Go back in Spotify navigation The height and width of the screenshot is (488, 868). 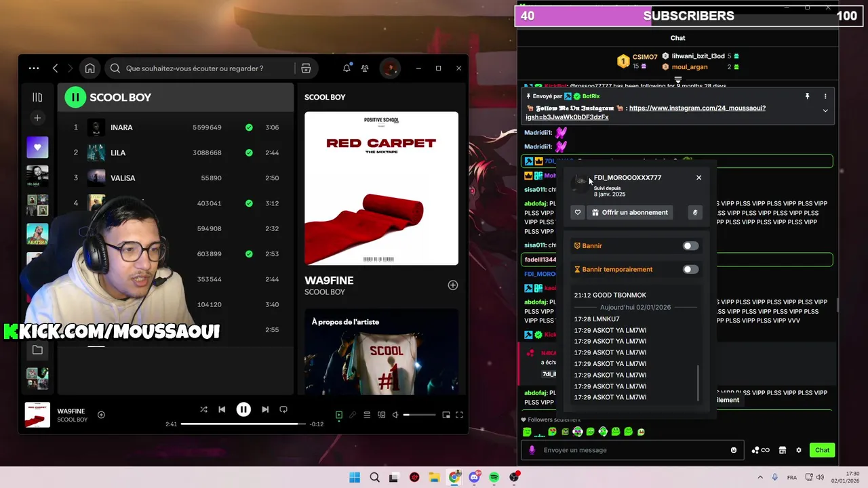[56, 68]
